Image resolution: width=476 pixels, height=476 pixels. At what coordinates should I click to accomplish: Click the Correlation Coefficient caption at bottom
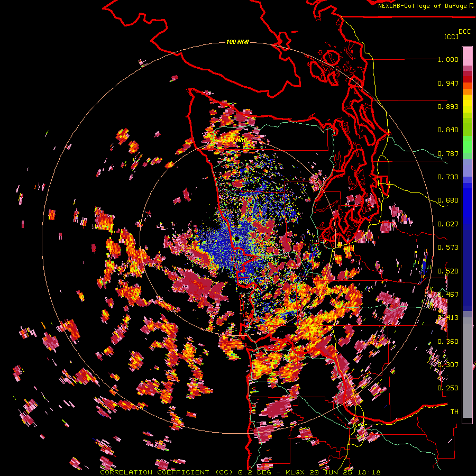coord(240,472)
